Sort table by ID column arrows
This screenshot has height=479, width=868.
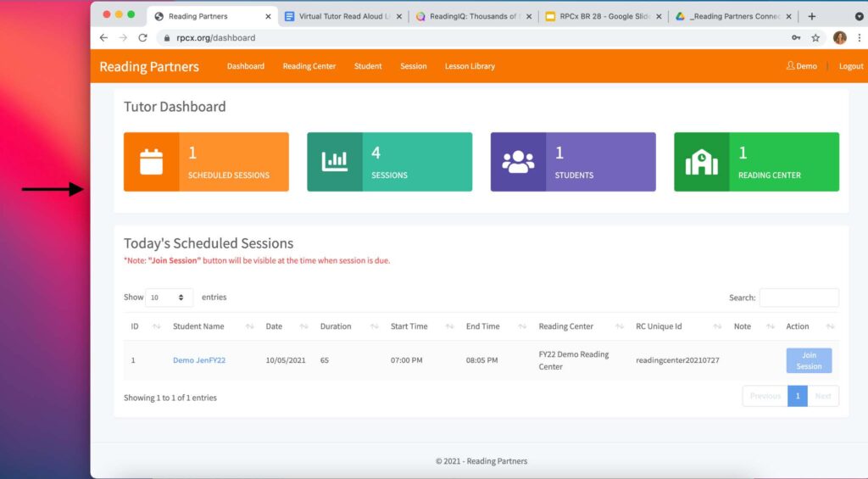(x=157, y=326)
